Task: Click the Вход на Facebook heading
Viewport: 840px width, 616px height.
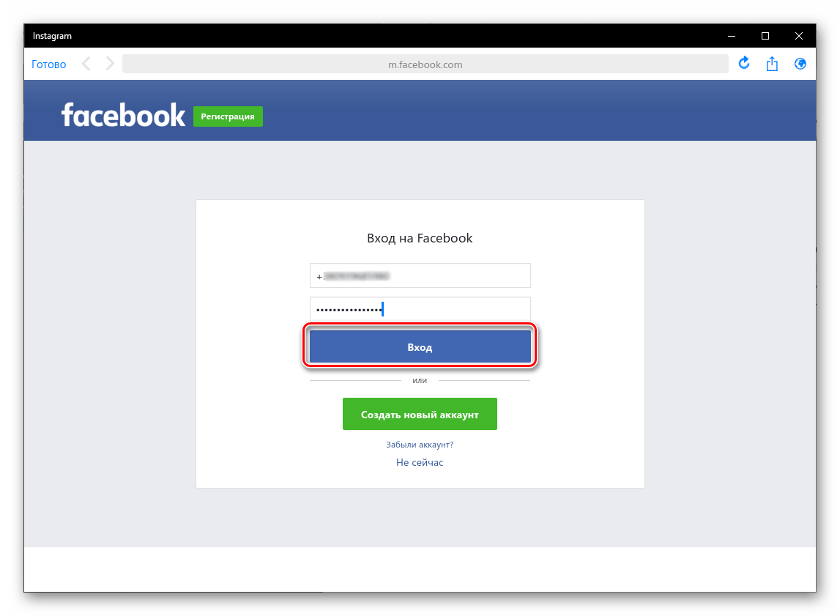Action: click(x=420, y=238)
